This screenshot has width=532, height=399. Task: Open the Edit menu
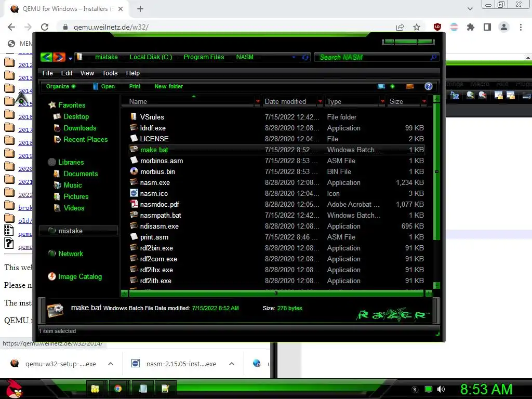point(66,73)
